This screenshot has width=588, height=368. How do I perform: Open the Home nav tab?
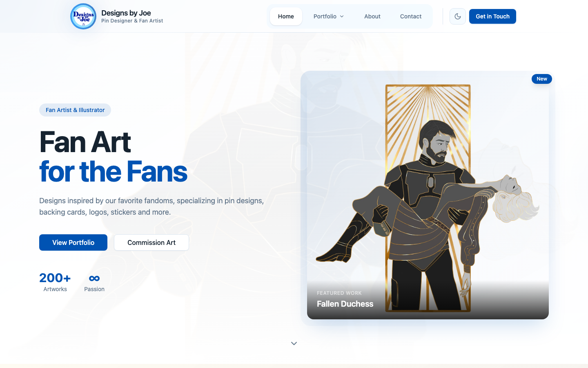click(x=286, y=16)
